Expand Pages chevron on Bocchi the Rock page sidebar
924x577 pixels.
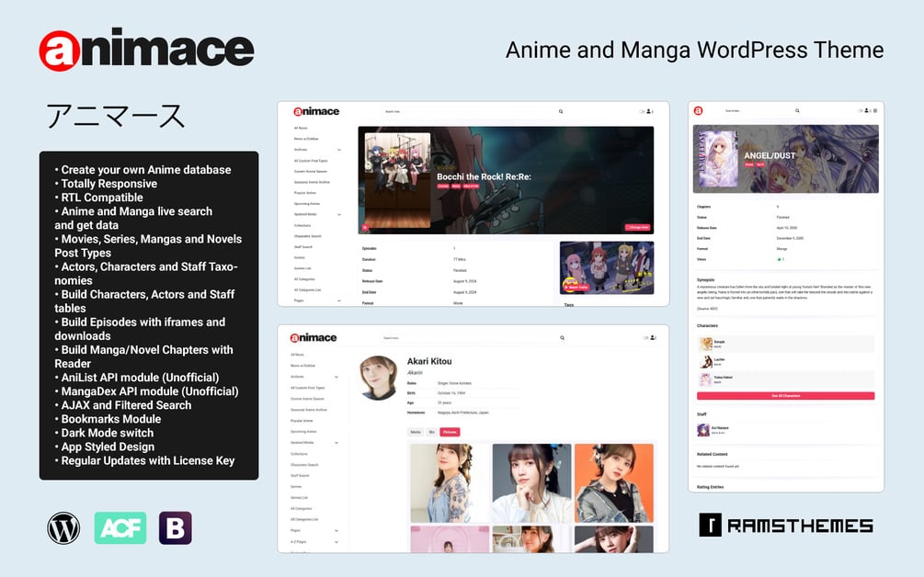pos(339,300)
